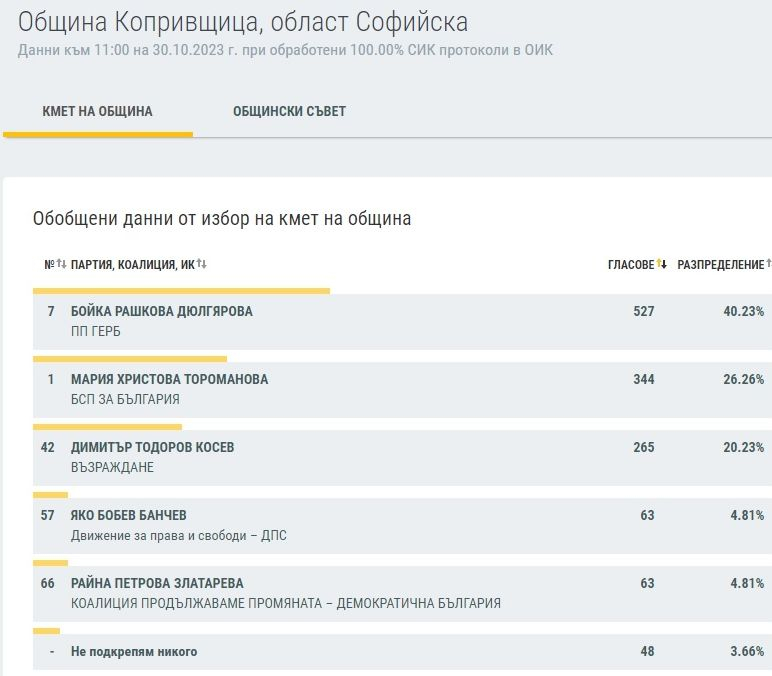The width and height of the screenshot is (772, 676).
Task: Select candidate РАЙНА ПЕТРОВА ЗЛАТАРЕВА
Action: click(x=157, y=583)
